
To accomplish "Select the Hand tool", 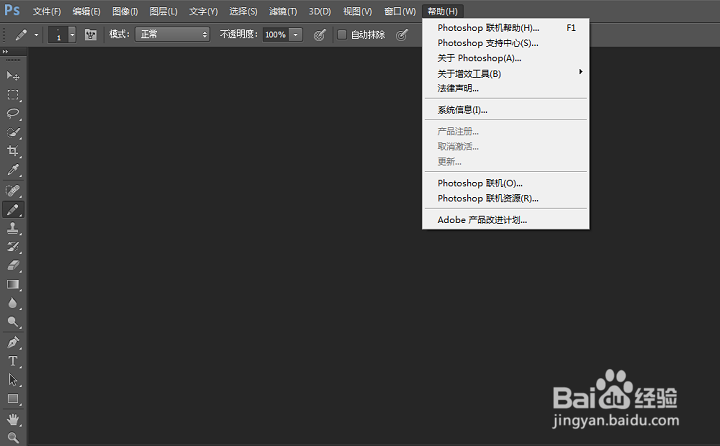I will pos(13,419).
